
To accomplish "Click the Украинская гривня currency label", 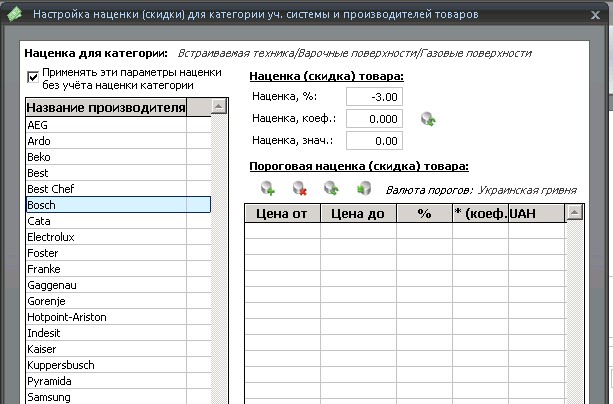I will (527, 190).
